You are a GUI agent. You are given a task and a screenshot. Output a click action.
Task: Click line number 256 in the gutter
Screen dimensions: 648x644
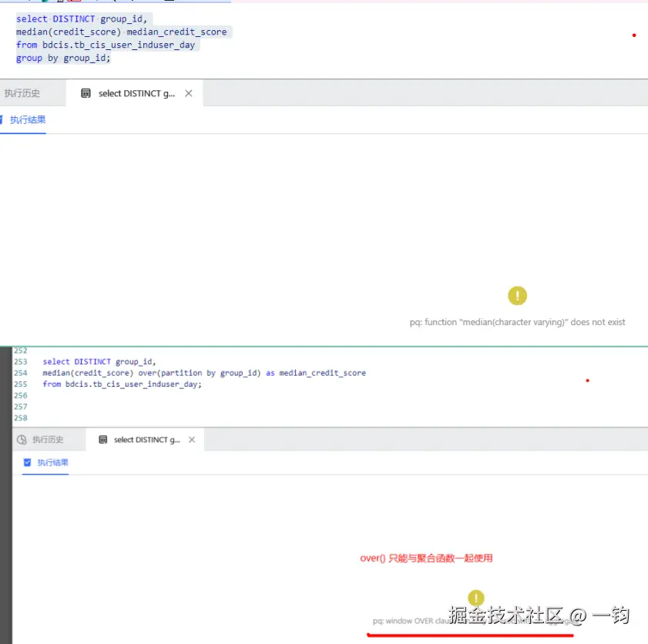pos(21,395)
